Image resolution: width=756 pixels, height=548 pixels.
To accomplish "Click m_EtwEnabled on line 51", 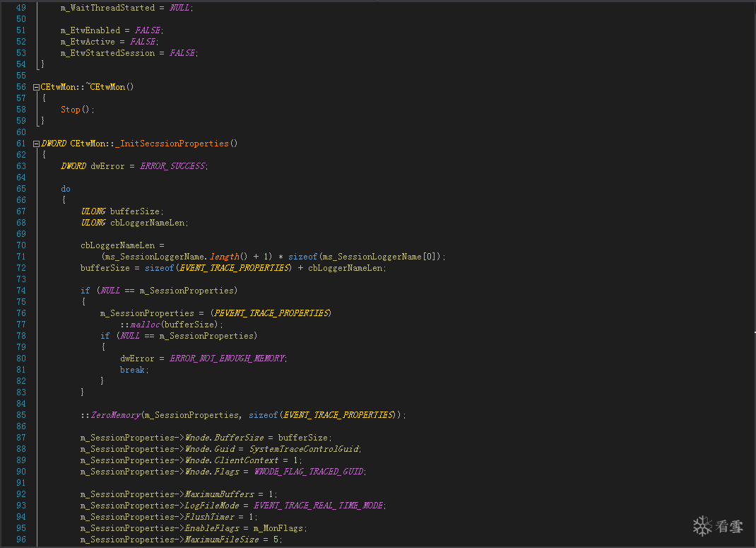I will pos(90,30).
